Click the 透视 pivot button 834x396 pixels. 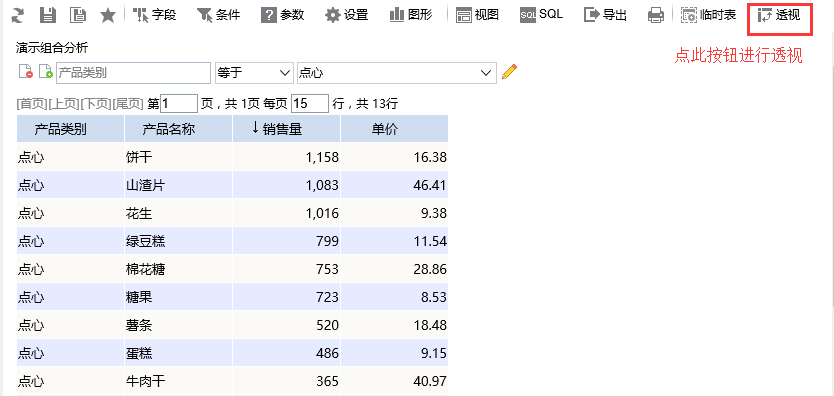[779, 15]
